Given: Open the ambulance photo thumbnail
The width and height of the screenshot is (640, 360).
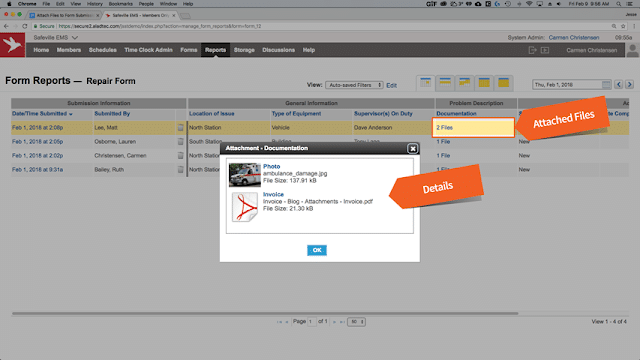Looking at the screenshot, I should 244,175.
